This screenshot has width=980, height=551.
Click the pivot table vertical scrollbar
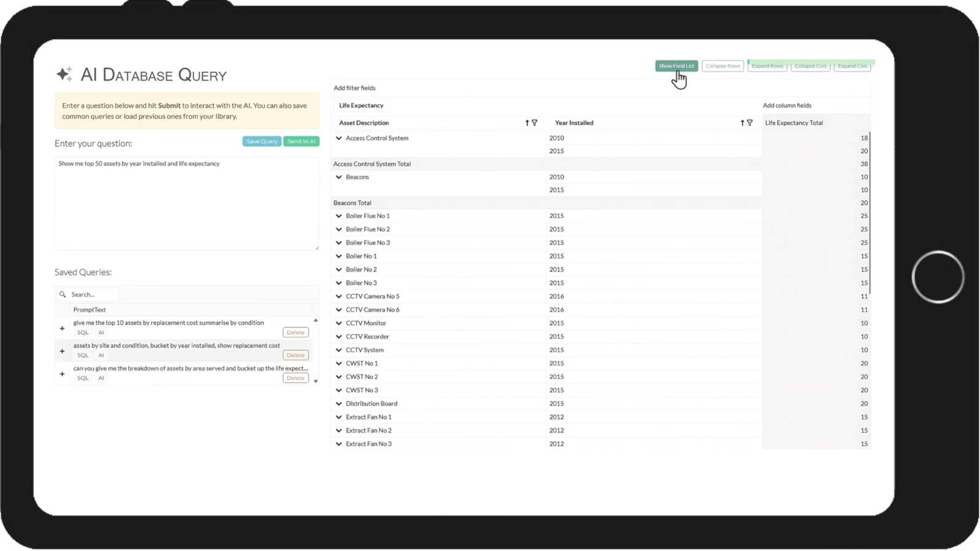[870, 213]
